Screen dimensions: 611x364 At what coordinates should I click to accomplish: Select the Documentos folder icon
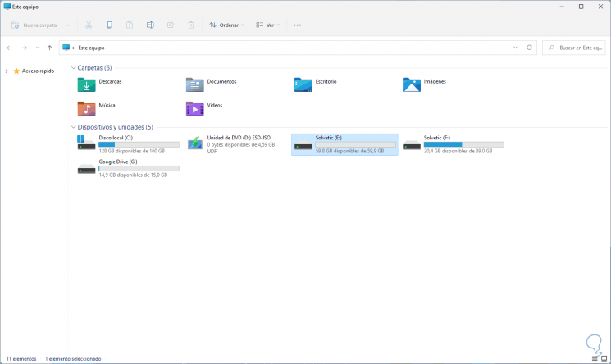(195, 84)
